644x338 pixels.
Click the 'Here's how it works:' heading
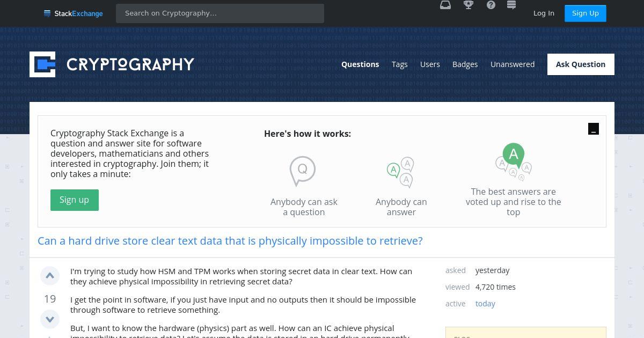click(308, 134)
